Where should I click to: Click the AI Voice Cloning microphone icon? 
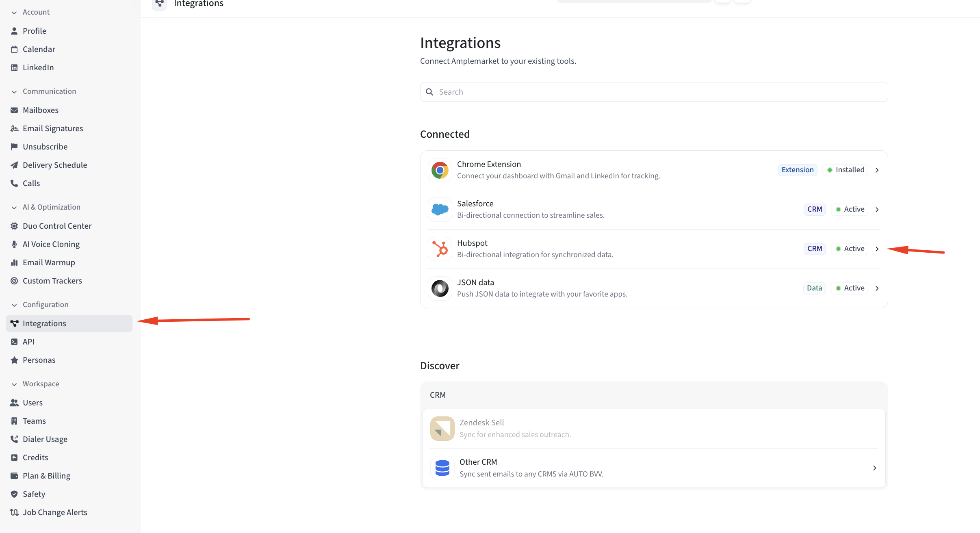click(x=14, y=244)
